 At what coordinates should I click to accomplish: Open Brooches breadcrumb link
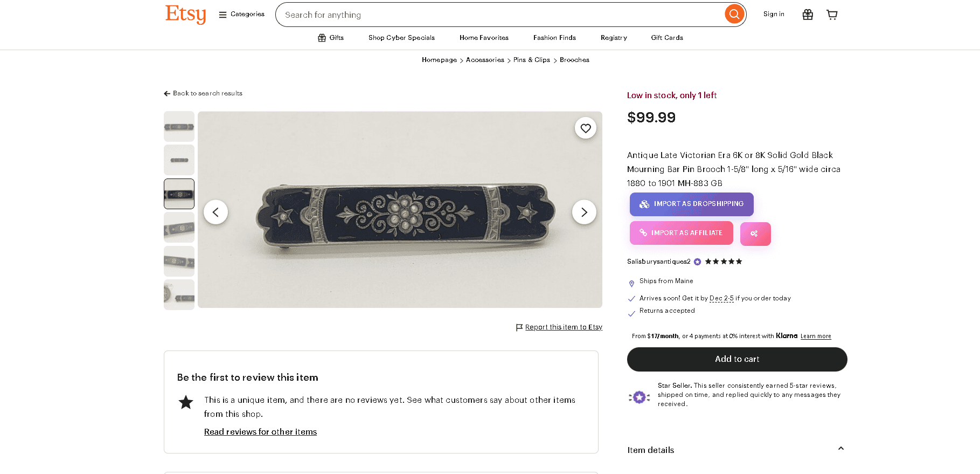pyautogui.click(x=574, y=60)
